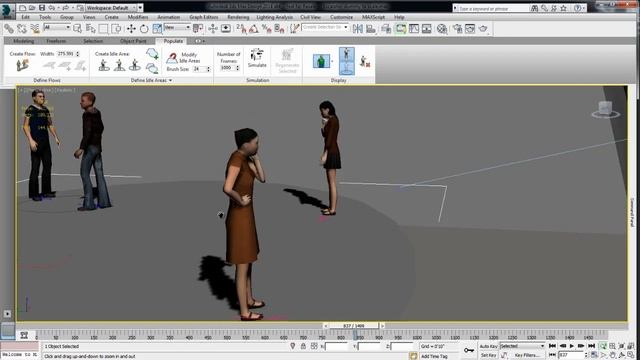
Task: Click the Unlink Selection icon
Action: [x=22, y=29]
